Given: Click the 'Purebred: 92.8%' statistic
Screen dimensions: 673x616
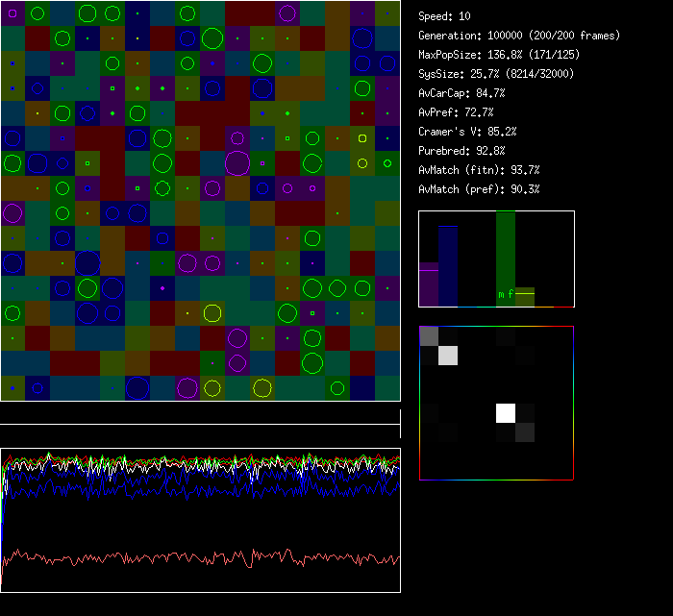Looking at the screenshot, I should click(461, 151).
